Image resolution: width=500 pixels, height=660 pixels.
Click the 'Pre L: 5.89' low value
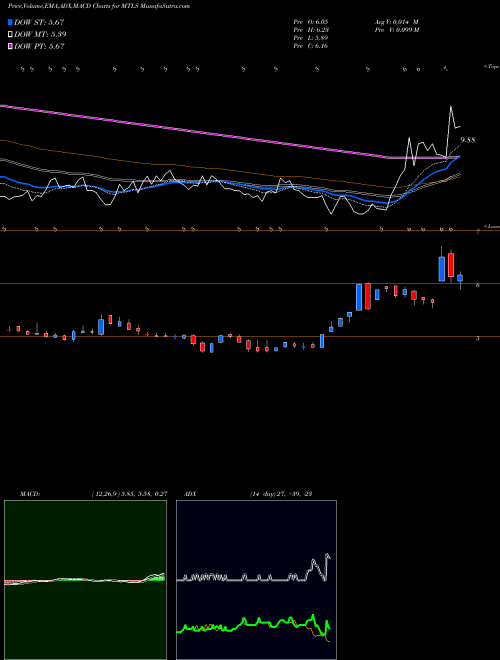(311, 38)
